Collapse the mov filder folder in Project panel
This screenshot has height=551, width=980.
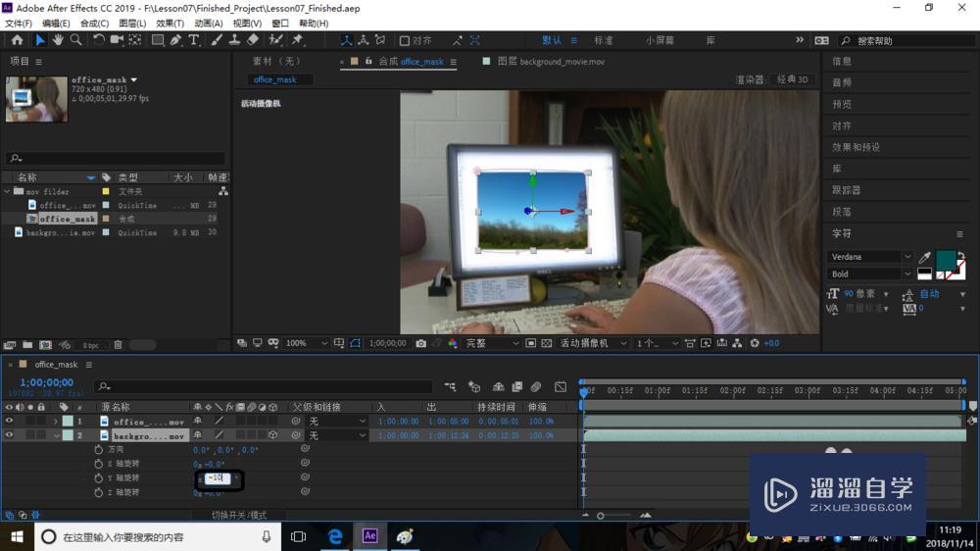[x=7, y=191]
